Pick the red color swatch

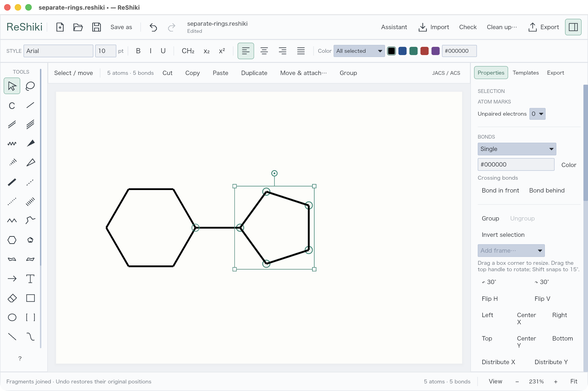click(424, 51)
